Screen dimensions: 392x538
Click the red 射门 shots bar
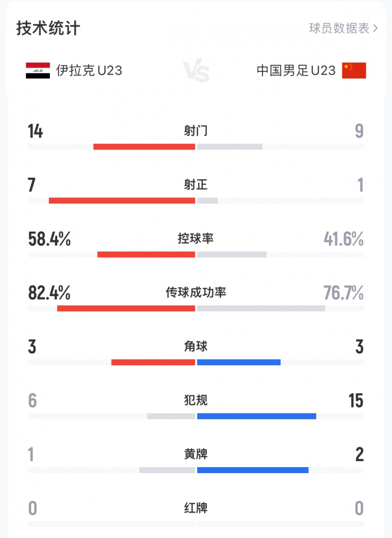(144, 147)
